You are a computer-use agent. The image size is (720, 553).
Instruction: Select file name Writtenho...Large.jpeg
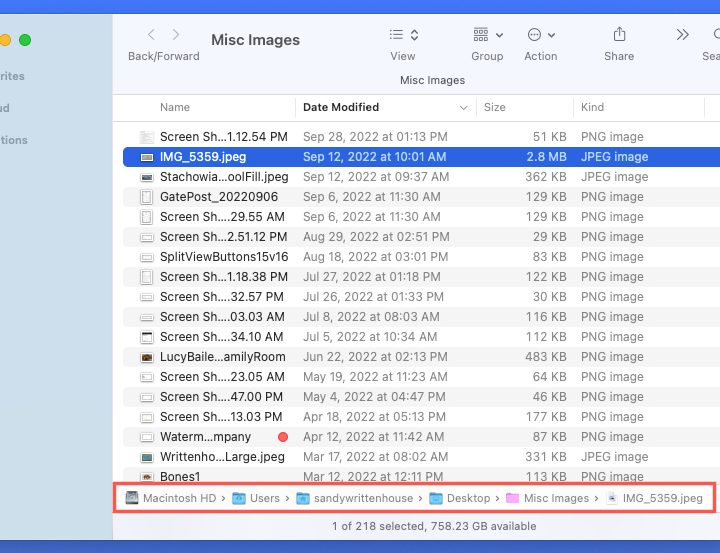click(222, 457)
